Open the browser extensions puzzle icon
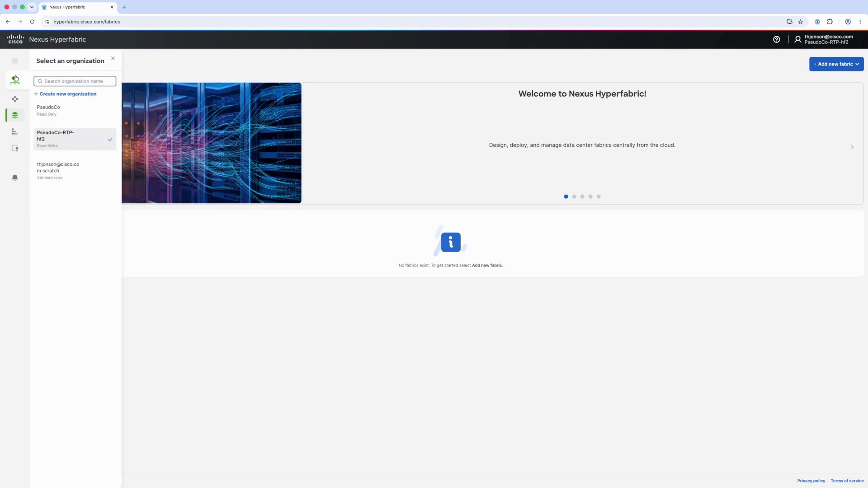 pos(830,22)
